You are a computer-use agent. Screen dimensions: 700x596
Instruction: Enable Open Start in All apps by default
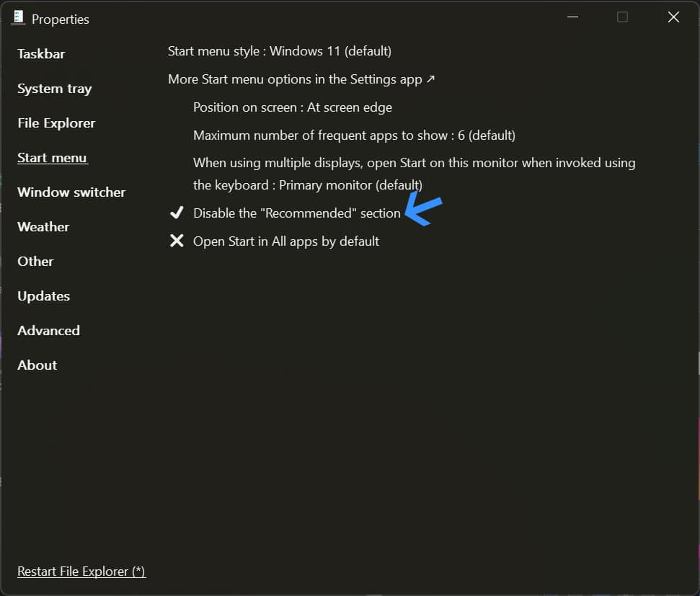pos(177,240)
